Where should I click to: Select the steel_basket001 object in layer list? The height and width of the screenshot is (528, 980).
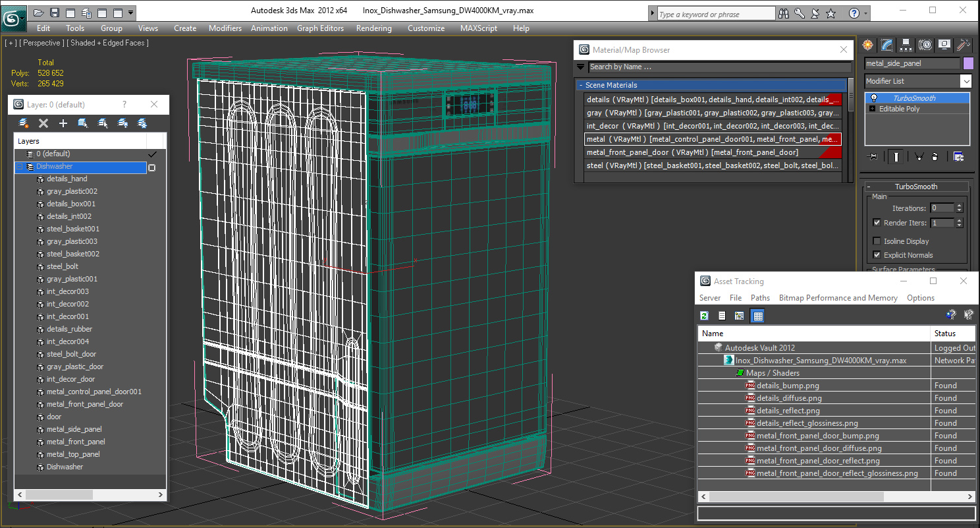click(72, 229)
